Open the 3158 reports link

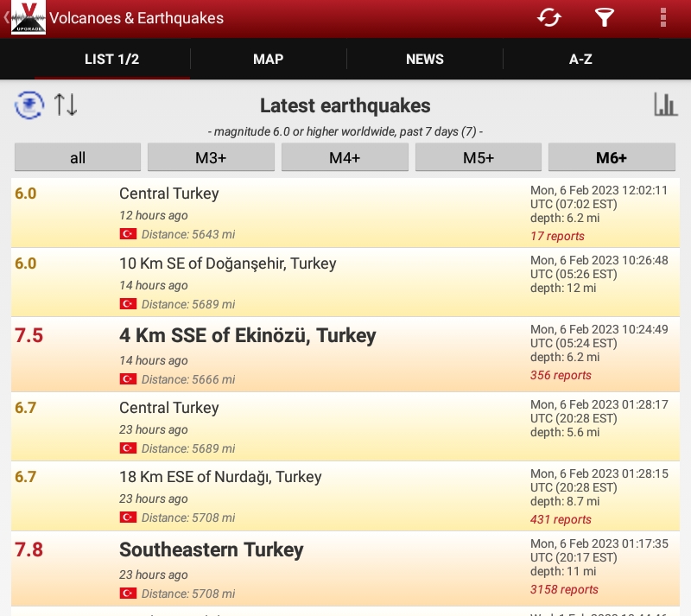pos(564,589)
